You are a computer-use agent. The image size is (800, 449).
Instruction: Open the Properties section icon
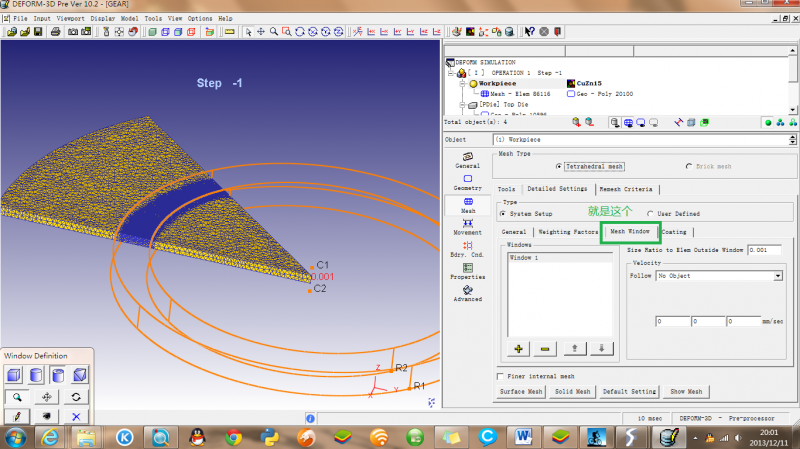tap(467, 269)
